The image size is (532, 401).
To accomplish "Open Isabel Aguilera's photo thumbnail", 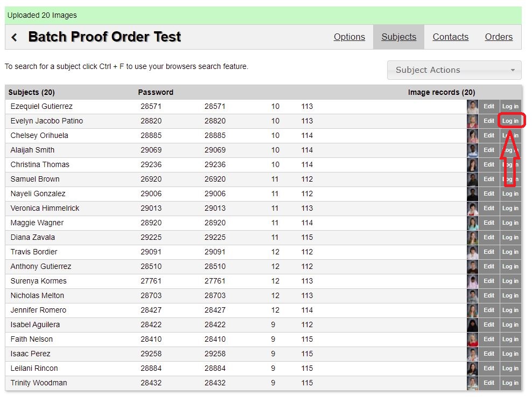I will (x=472, y=325).
